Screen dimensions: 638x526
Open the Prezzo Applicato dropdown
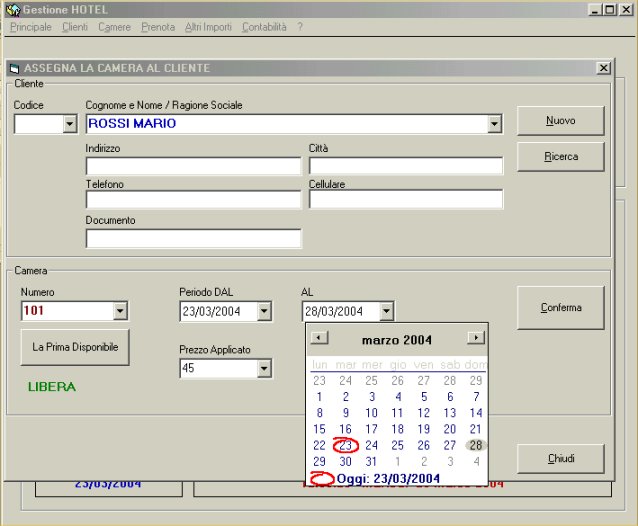264,369
